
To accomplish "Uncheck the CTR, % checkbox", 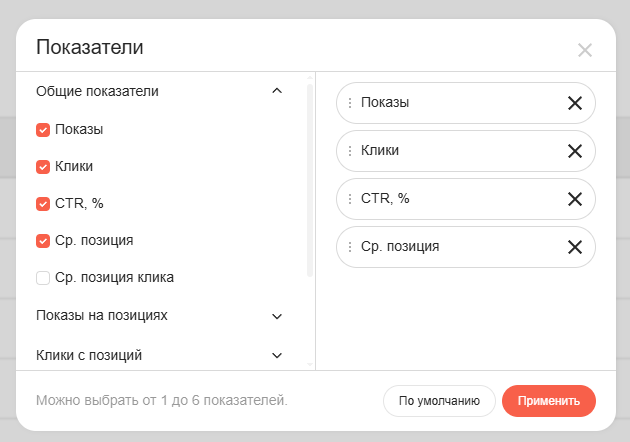I will click(43, 204).
